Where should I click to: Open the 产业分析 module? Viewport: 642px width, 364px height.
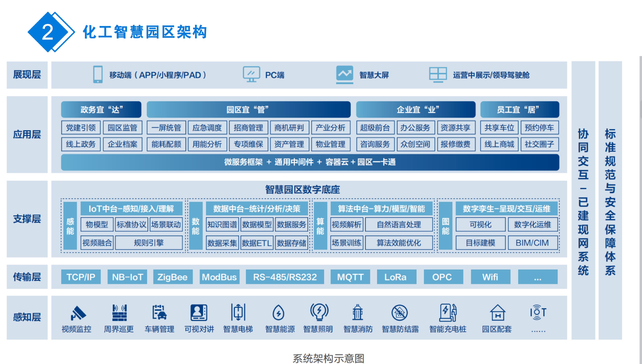pos(330,128)
